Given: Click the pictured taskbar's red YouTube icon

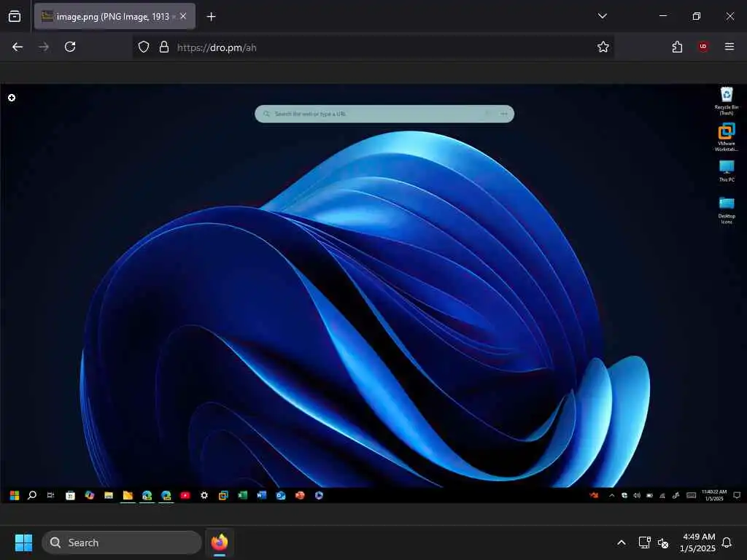Looking at the screenshot, I should coord(185,495).
